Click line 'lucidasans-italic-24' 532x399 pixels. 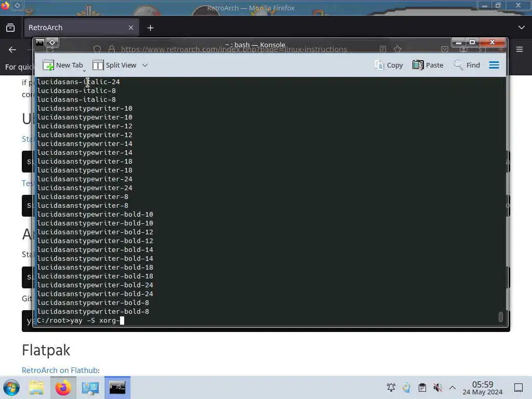tap(78, 82)
